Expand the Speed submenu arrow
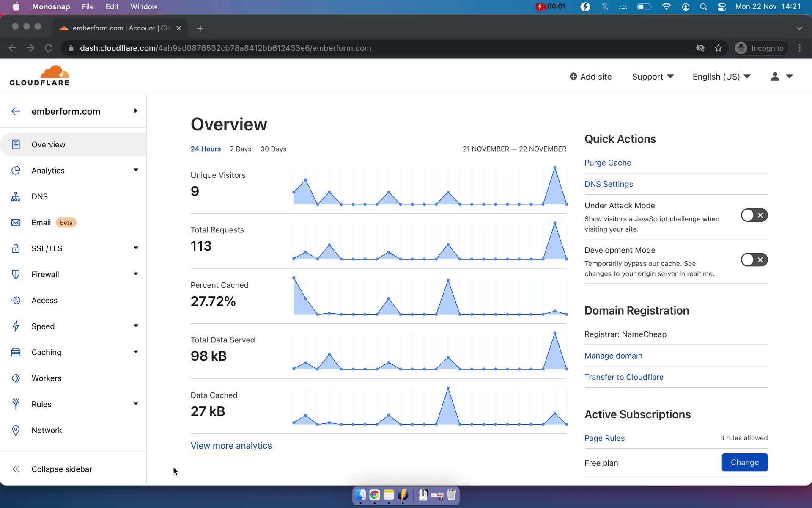The height and width of the screenshot is (508, 812). (x=136, y=326)
